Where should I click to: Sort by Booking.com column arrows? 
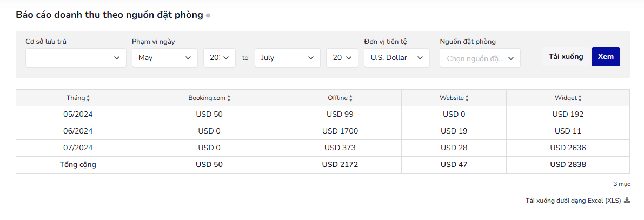point(229,98)
